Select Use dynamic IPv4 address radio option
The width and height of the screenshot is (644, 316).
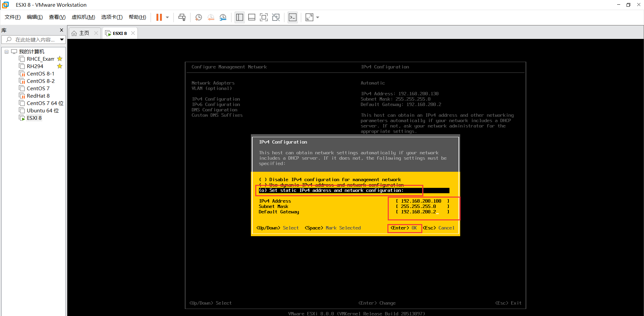(x=331, y=185)
